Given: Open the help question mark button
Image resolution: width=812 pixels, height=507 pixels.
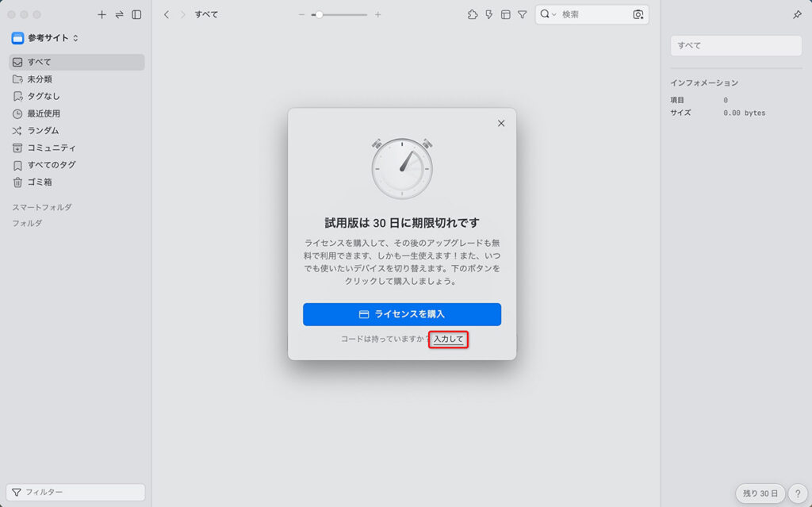Looking at the screenshot, I should (798, 494).
